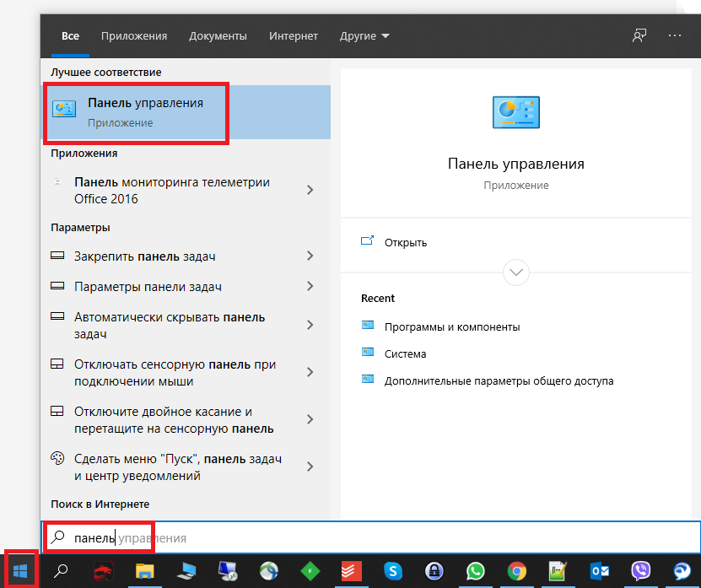Screen dimensions: 701x588
Task: Click the Система recent item icon
Action: (368, 353)
